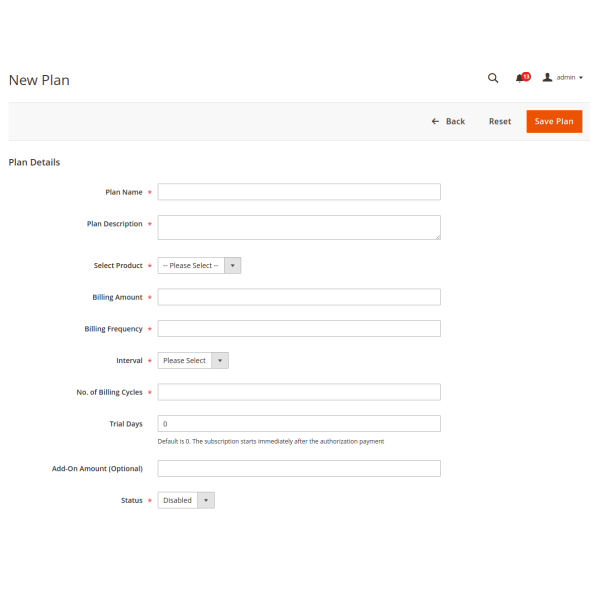This screenshot has height=600, width=600.
Task: Go back using the Back button
Action: pos(448,121)
